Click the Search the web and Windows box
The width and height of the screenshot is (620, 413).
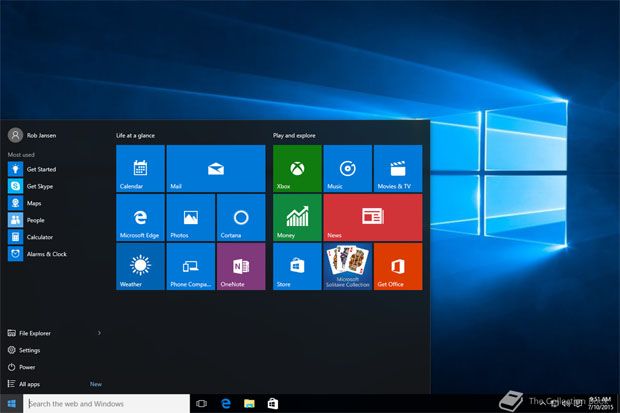click(106, 404)
